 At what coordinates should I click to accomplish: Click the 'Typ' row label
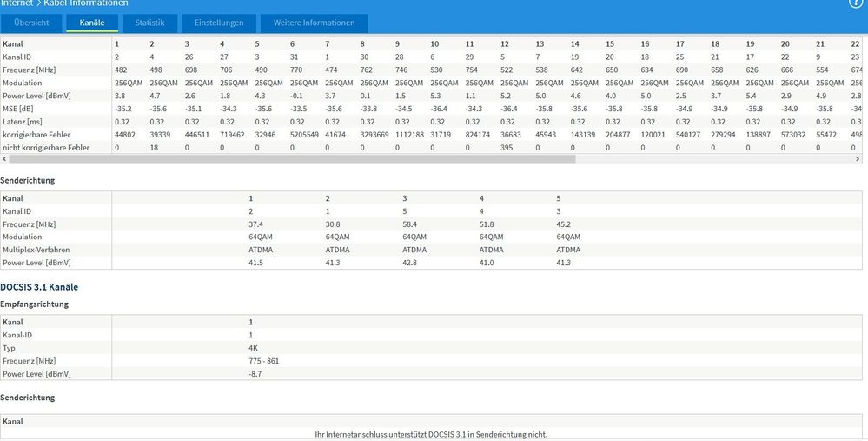tap(9, 348)
